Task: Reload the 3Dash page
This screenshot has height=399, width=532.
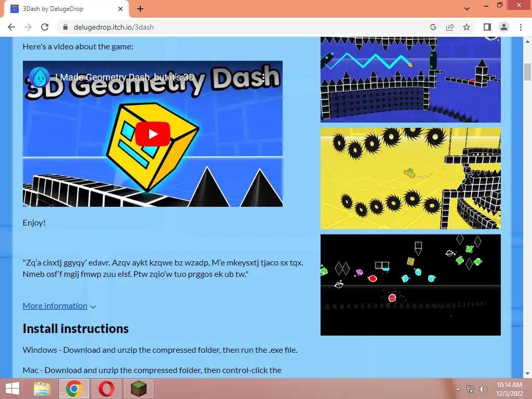Action: pos(45,27)
